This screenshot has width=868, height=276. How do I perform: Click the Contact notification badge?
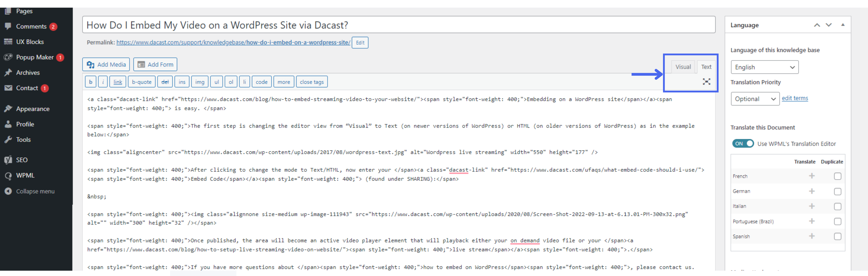[44, 88]
